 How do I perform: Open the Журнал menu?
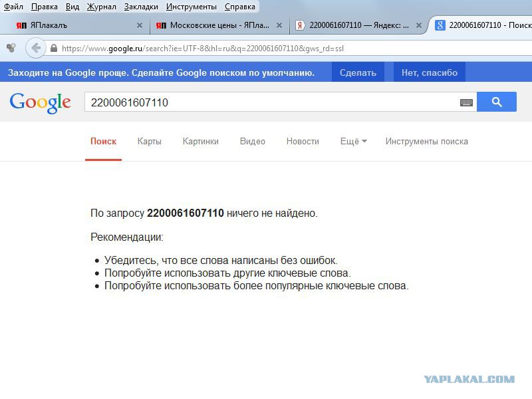pyautogui.click(x=102, y=7)
